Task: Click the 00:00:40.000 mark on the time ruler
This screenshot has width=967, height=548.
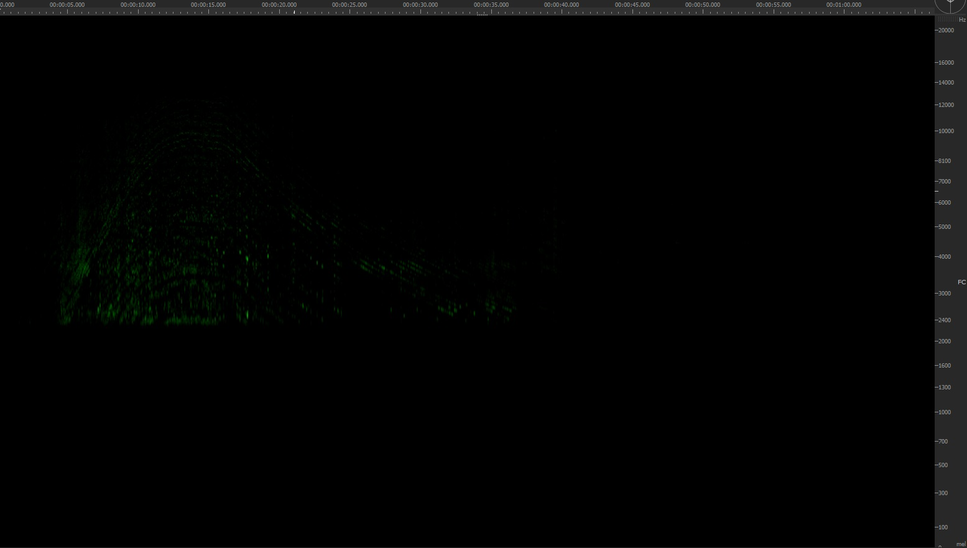Action: click(x=561, y=5)
